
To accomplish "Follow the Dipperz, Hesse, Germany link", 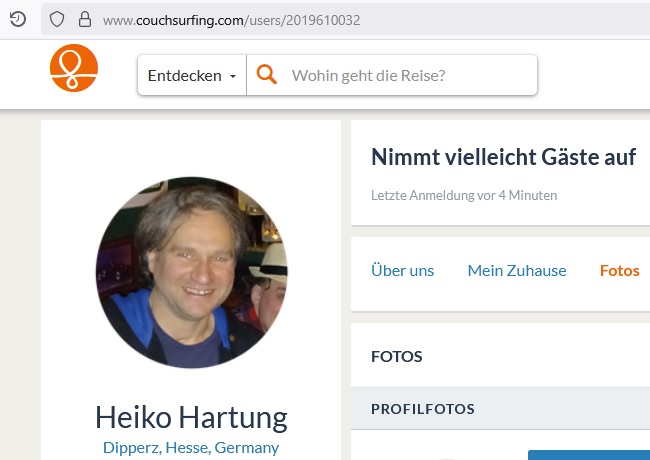I will coord(191,447).
